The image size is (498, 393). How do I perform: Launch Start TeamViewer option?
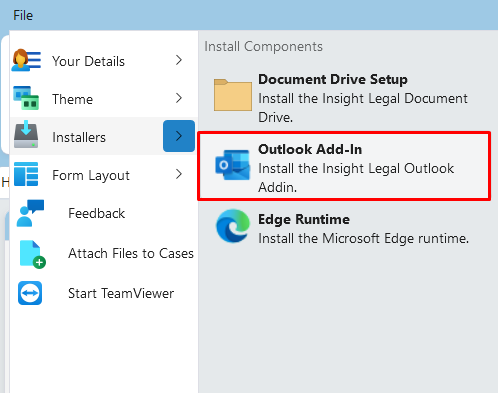pos(121,293)
